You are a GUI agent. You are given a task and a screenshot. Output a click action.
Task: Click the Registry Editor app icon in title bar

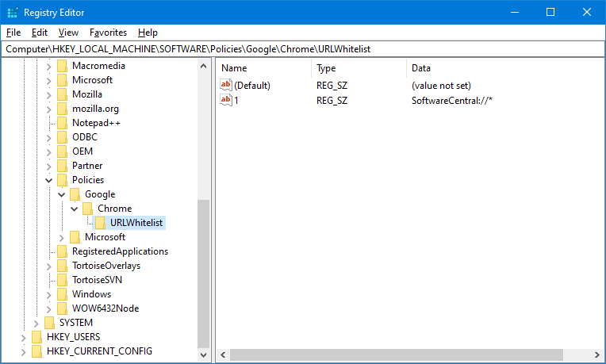pyautogui.click(x=12, y=13)
